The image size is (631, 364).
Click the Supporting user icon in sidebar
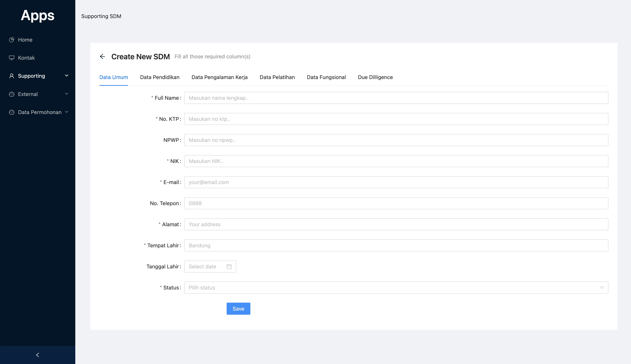(12, 76)
